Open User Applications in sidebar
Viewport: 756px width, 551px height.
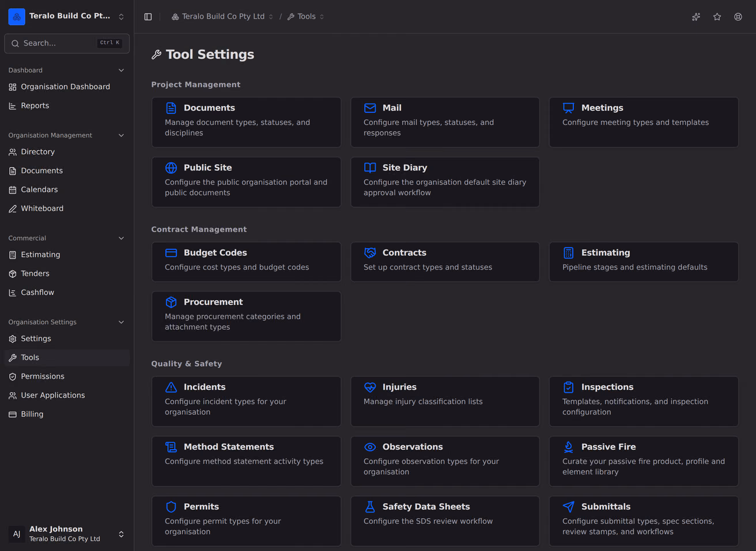(x=67, y=396)
